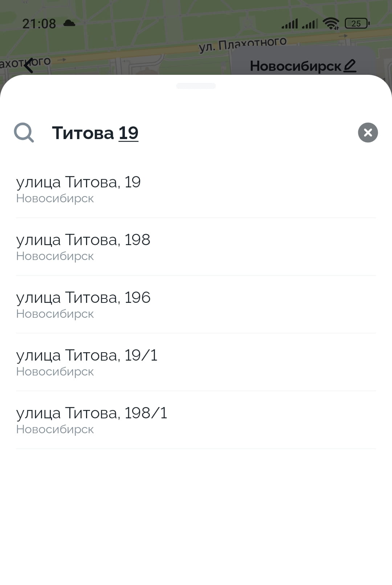Tap the ул. Плахотного street label on map
The height and width of the screenshot is (585, 392).
tap(242, 44)
